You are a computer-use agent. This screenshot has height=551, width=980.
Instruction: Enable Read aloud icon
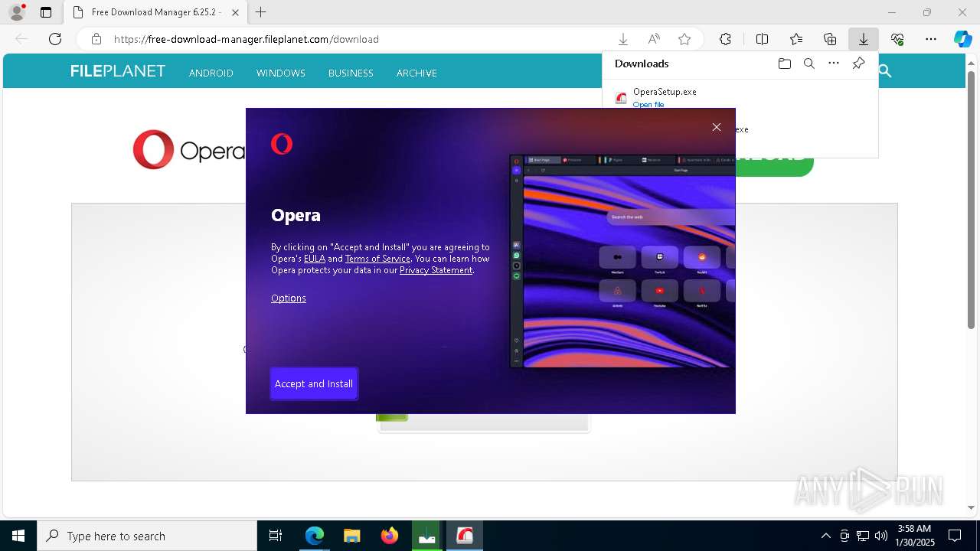point(654,39)
